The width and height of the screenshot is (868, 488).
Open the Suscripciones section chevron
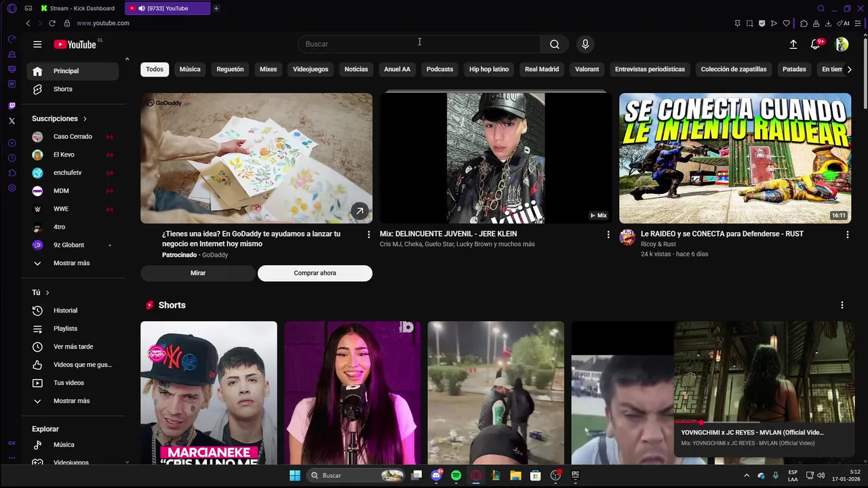85,119
